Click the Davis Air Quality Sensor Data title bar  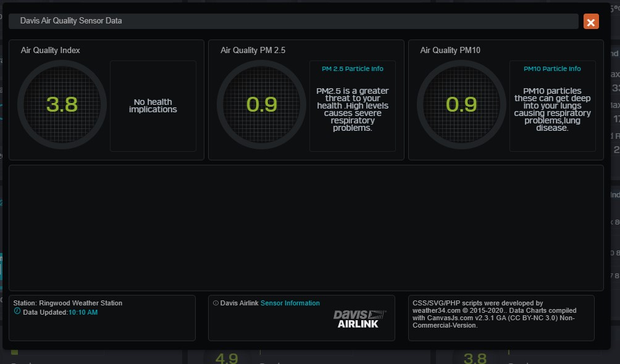pos(293,21)
